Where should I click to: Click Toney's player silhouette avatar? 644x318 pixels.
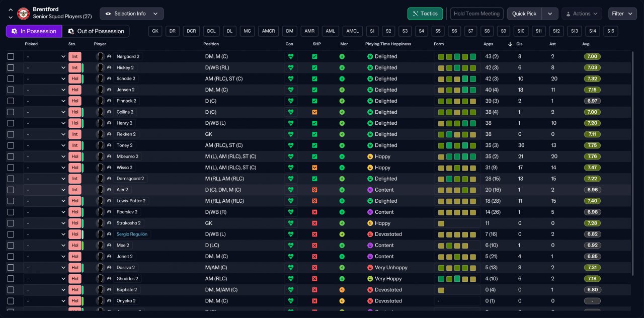[100, 145]
